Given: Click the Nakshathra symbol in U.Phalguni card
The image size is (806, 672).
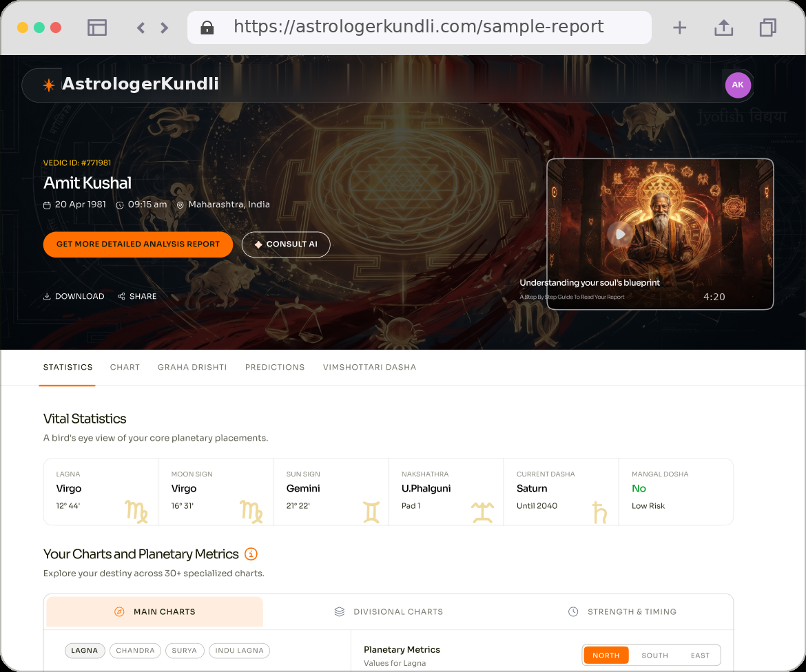Looking at the screenshot, I should coord(482,513).
